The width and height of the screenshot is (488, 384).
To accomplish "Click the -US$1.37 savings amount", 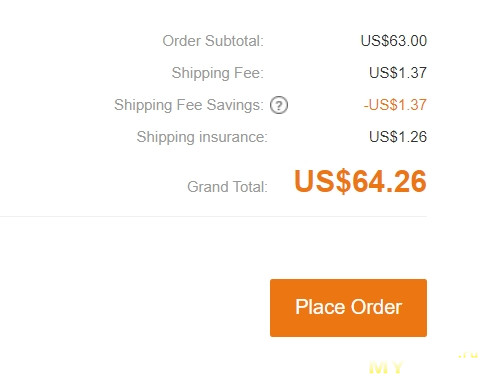I will pyautogui.click(x=395, y=105).
